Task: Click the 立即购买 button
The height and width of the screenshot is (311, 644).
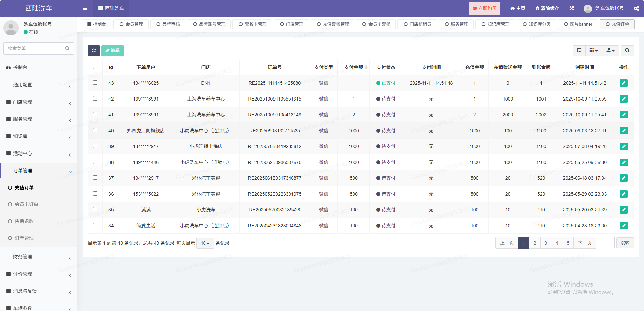Action: coord(484,8)
